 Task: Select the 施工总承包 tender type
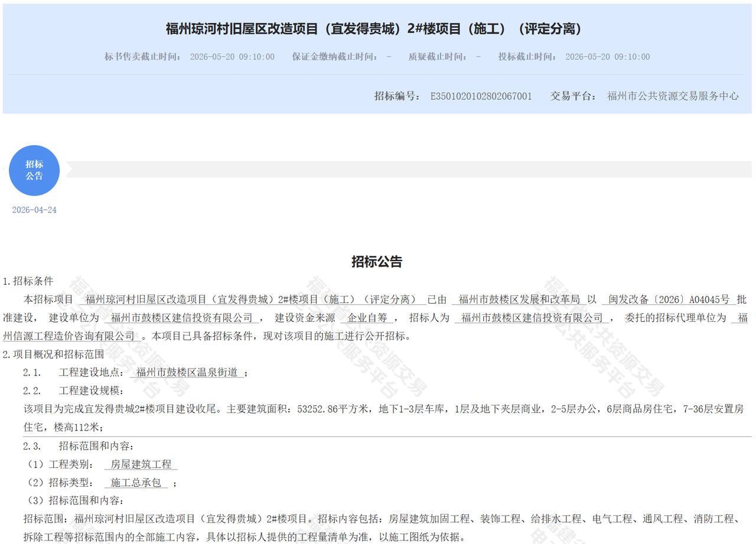(136, 483)
